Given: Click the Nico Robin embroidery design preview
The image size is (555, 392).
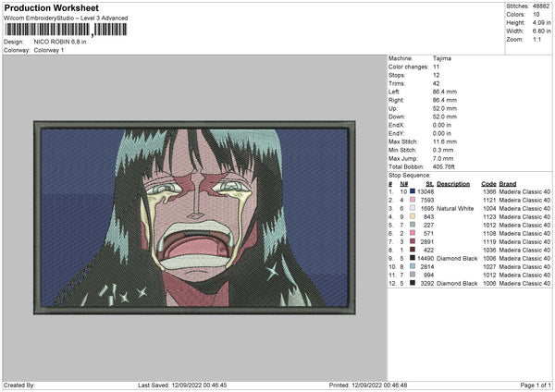Looking at the screenshot, I should [194, 217].
